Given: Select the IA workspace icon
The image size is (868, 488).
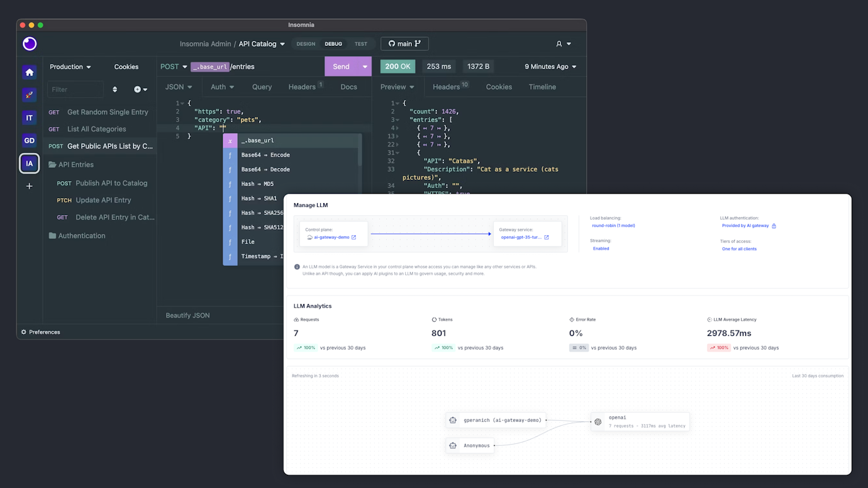Looking at the screenshot, I should [x=29, y=163].
